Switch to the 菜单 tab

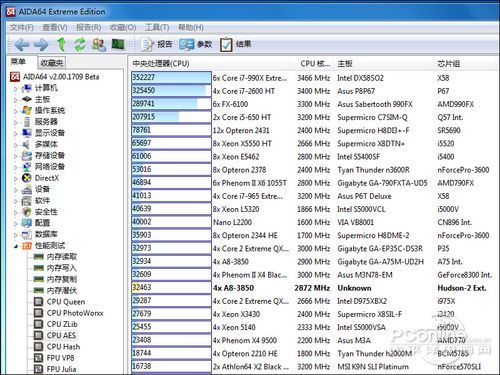click(18, 62)
